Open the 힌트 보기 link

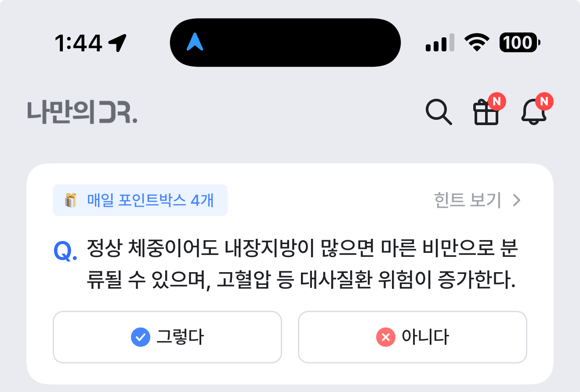pos(468,201)
